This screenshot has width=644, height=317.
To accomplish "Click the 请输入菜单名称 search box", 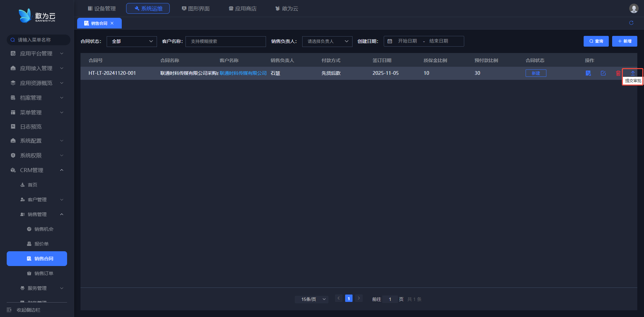I will (x=39, y=40).
